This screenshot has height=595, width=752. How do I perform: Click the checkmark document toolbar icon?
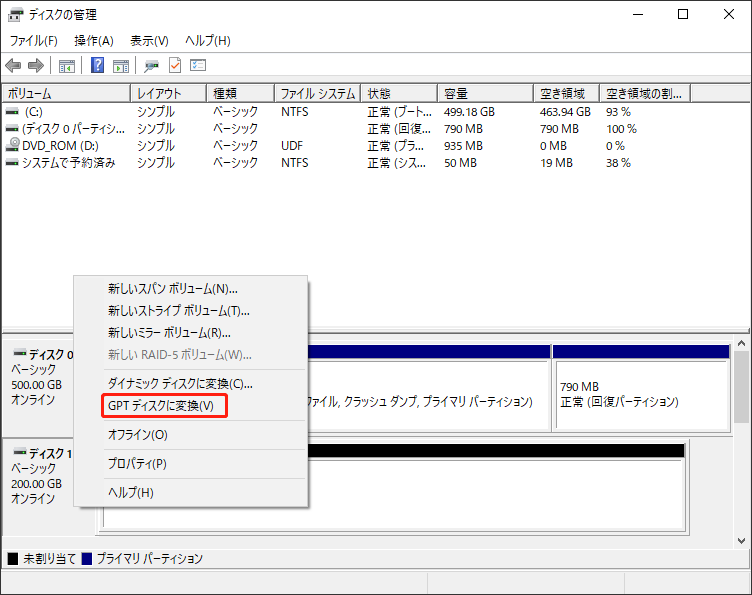(175, 65)
